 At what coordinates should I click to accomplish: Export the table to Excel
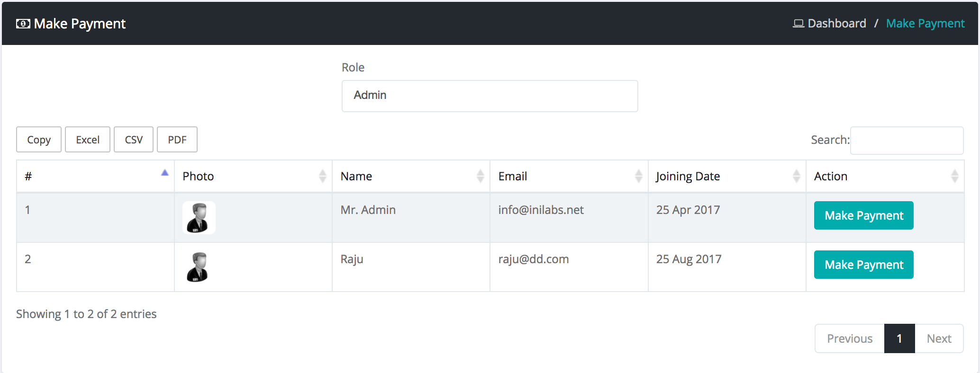point(88,140)
